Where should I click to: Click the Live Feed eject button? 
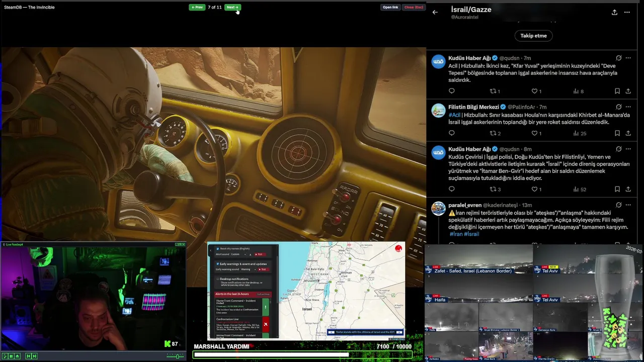18,356
